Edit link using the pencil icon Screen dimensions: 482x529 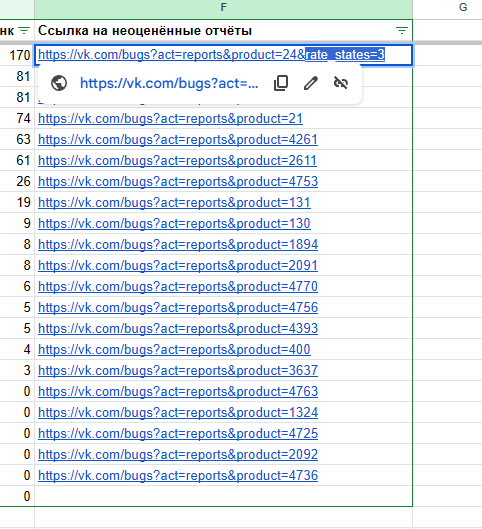click(x=311, y=83)
